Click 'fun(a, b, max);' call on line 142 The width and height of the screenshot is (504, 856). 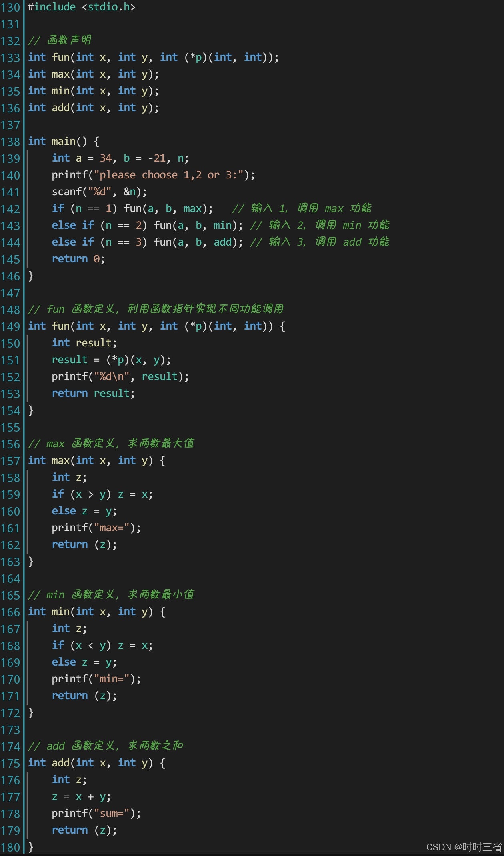[x=168, y=209]
